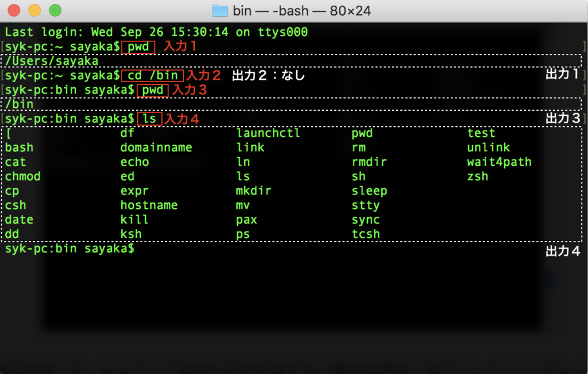Click the folder icon in the title bar

point(220,10)
